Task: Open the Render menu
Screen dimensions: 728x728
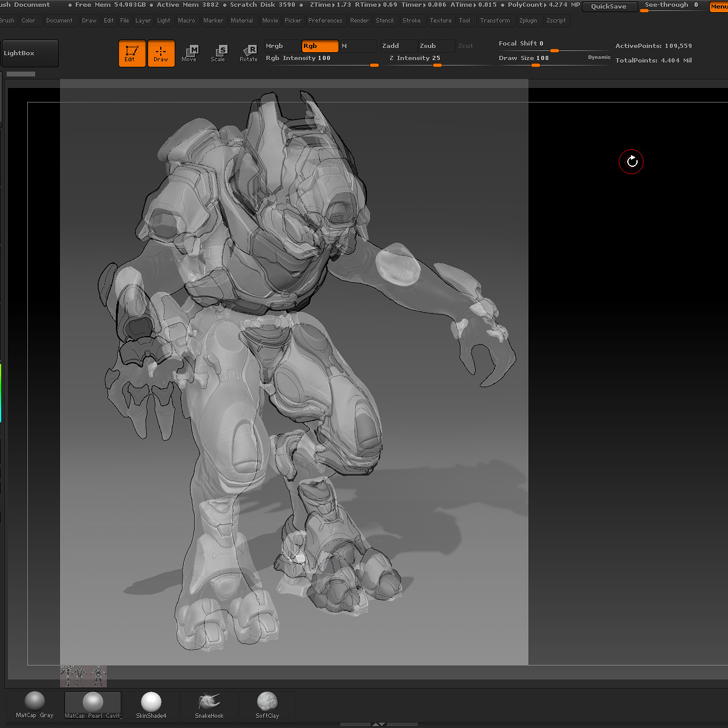Action: click(x=360, y=21)
